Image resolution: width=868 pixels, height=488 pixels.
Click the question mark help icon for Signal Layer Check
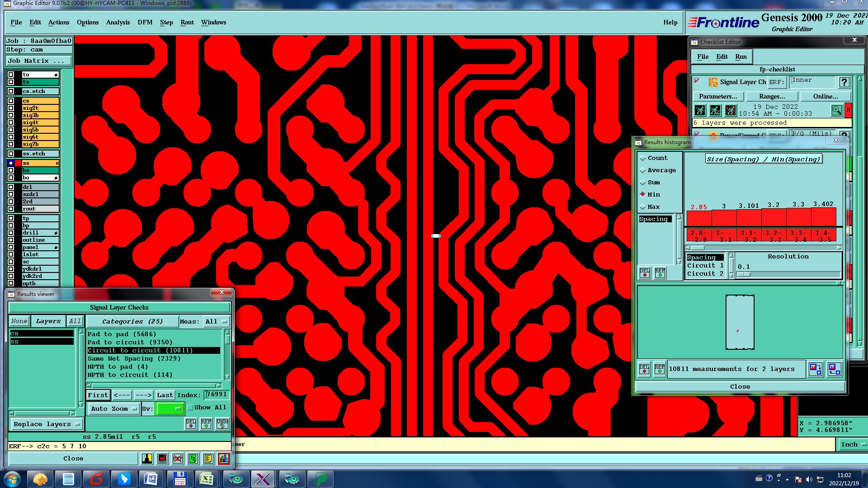[x=844, y=82]
